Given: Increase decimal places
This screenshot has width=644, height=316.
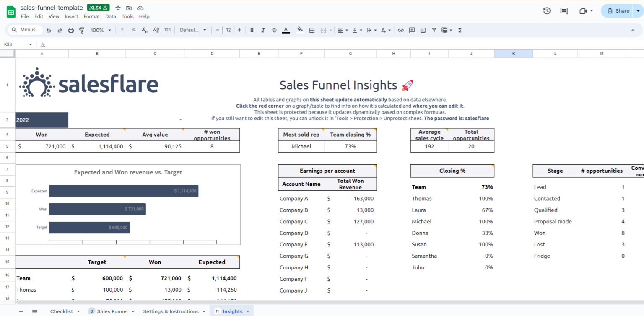Looking at the screenshot, I should point(156,30).
